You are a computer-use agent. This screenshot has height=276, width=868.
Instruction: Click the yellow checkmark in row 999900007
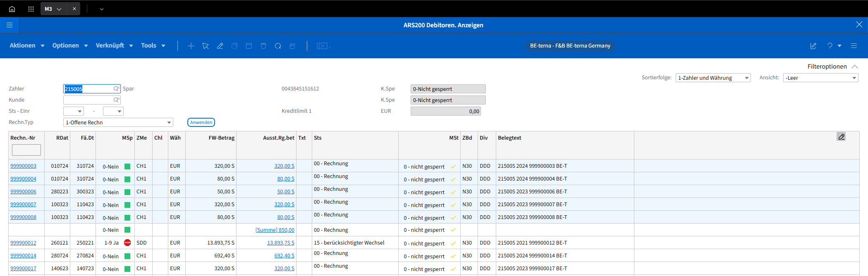coord(453,205)
